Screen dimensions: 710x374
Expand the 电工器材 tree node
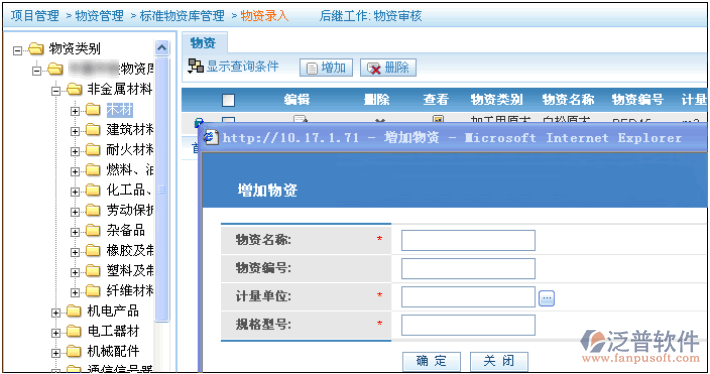pyautogui.click(x=56, y=333)
